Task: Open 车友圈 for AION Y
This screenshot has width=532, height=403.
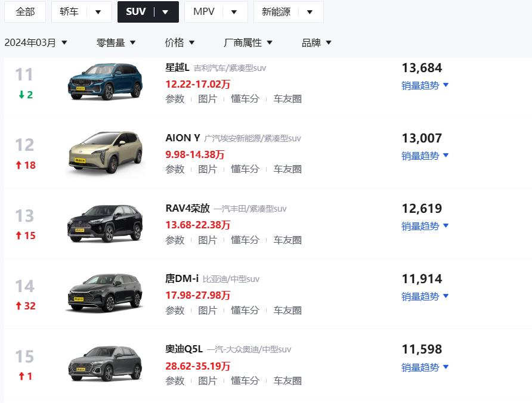Action: coord(287,169)
